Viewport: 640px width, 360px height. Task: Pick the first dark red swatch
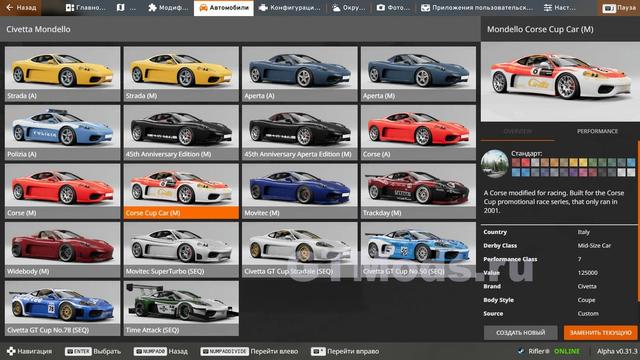(516, 162)
